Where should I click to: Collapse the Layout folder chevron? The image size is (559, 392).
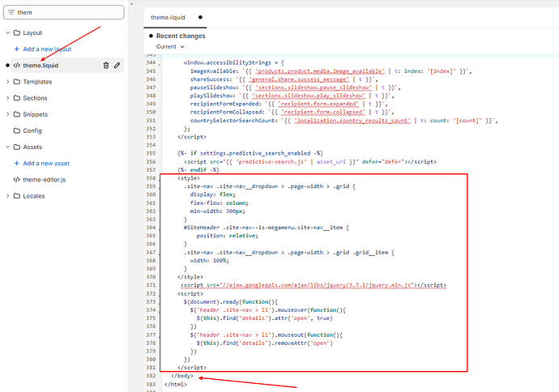point(7,32)
